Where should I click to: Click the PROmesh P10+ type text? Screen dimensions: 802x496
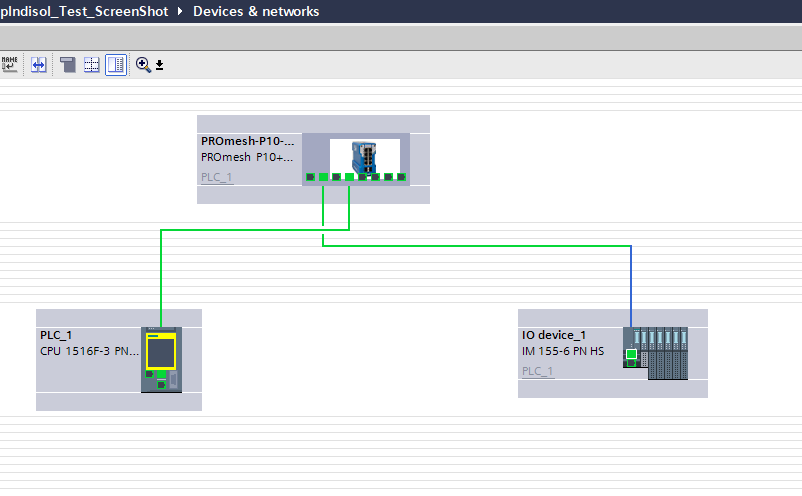(x=247, y=157)
